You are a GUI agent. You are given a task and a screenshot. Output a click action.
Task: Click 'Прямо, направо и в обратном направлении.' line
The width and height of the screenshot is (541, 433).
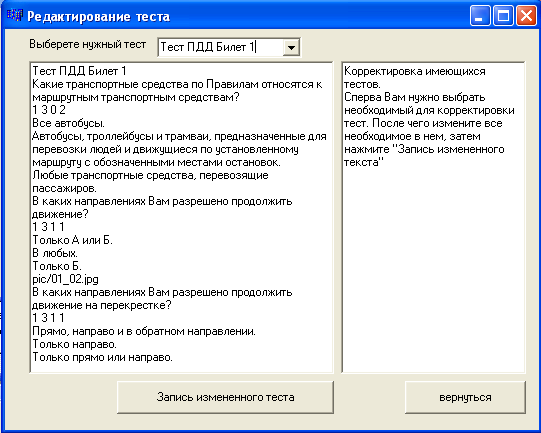[x=144, y=331]
